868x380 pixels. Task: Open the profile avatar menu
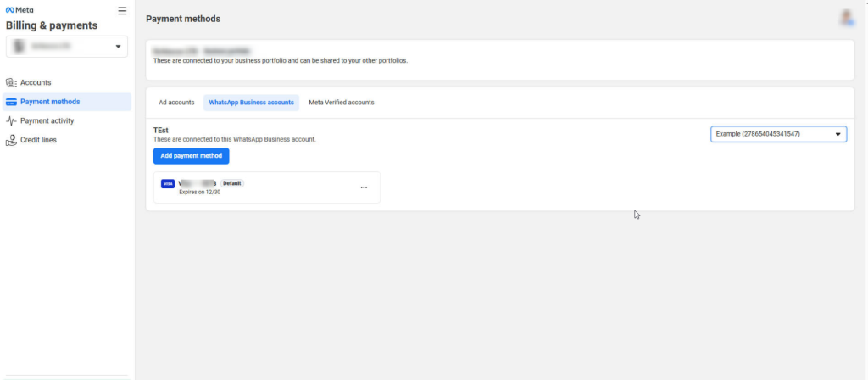pos(846,17)
